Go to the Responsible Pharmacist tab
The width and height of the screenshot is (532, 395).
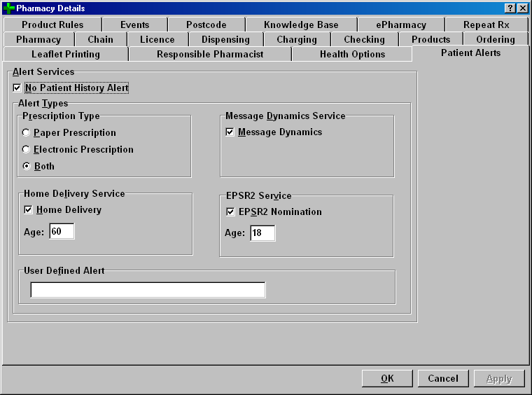(210, 55)
